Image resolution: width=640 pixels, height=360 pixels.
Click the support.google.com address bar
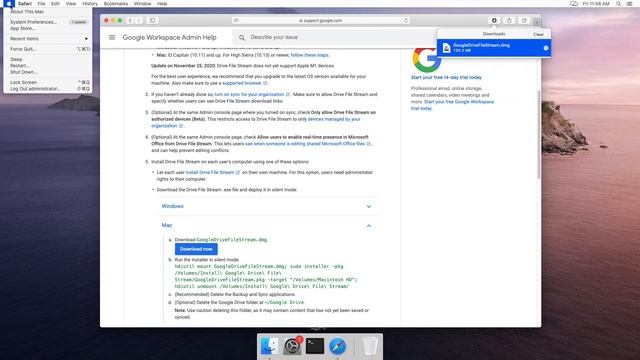point(321,20)
